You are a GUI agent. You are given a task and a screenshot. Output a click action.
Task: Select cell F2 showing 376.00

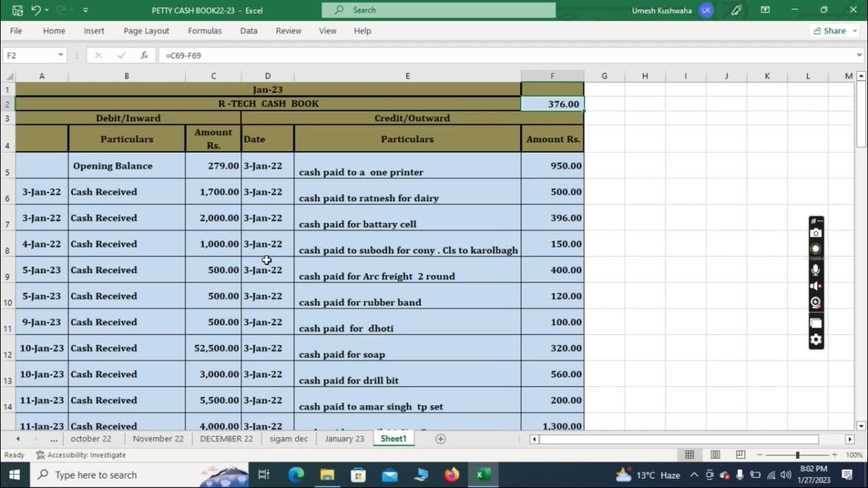(552, 104)
